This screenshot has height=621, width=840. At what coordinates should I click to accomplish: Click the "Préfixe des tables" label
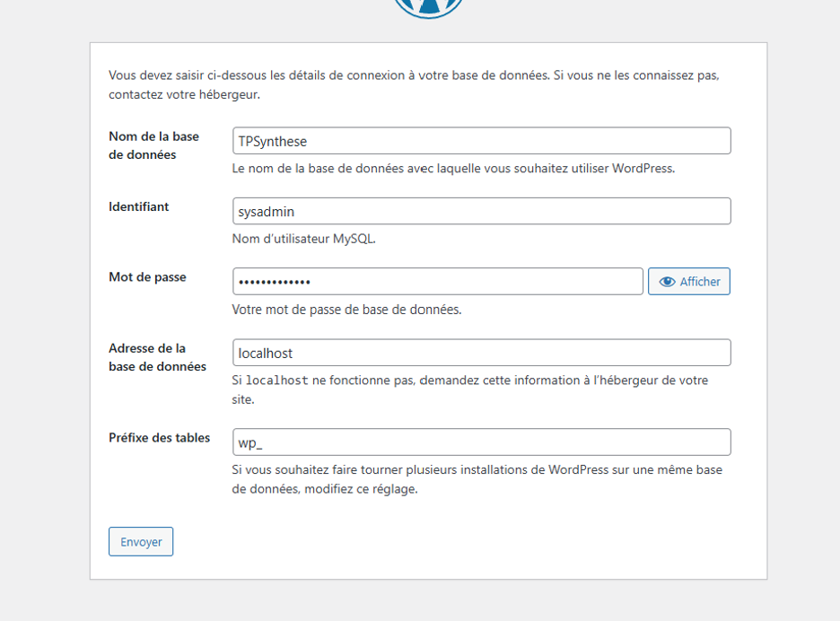[x=159, y=438]
